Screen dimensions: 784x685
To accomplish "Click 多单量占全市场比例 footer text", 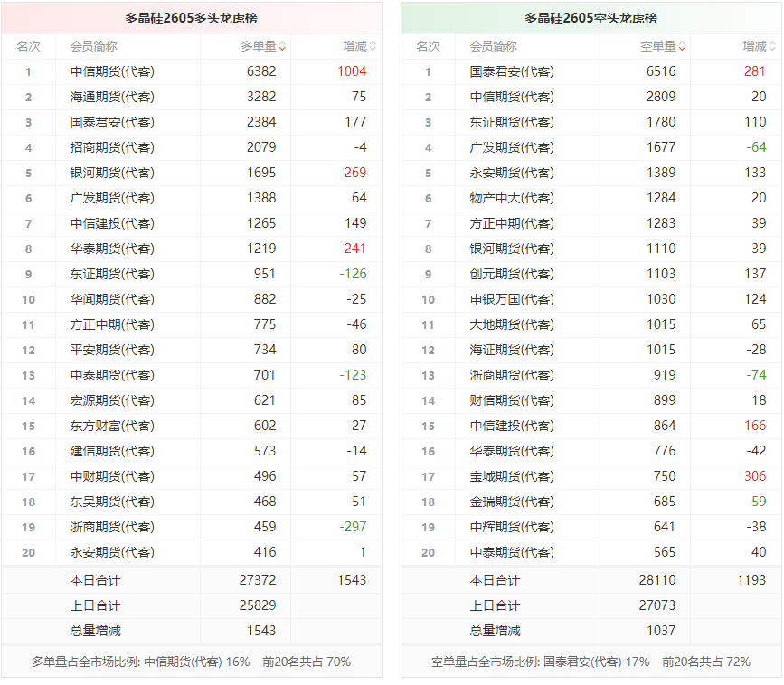I will [x=191, y=662].
